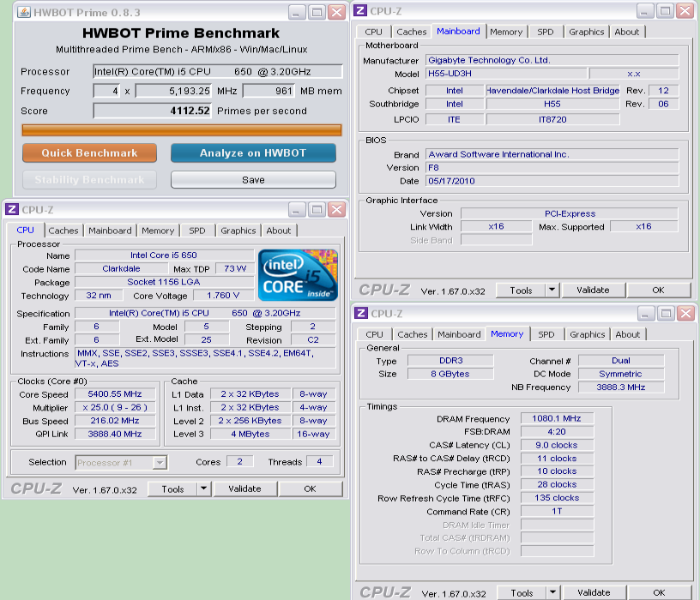Click Validate in Memory window
The width and height of the screenshot is (700, 600).
click(x=594, y=592)
